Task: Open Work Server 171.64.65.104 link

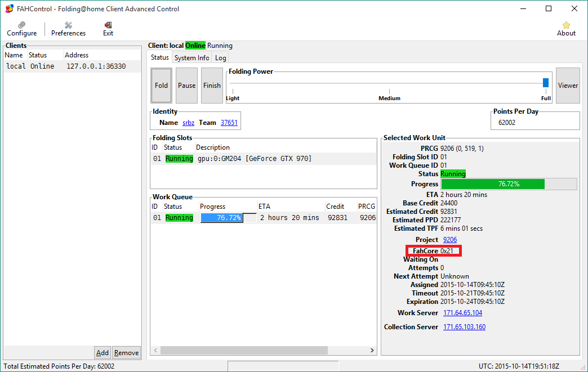Action: 463,313
